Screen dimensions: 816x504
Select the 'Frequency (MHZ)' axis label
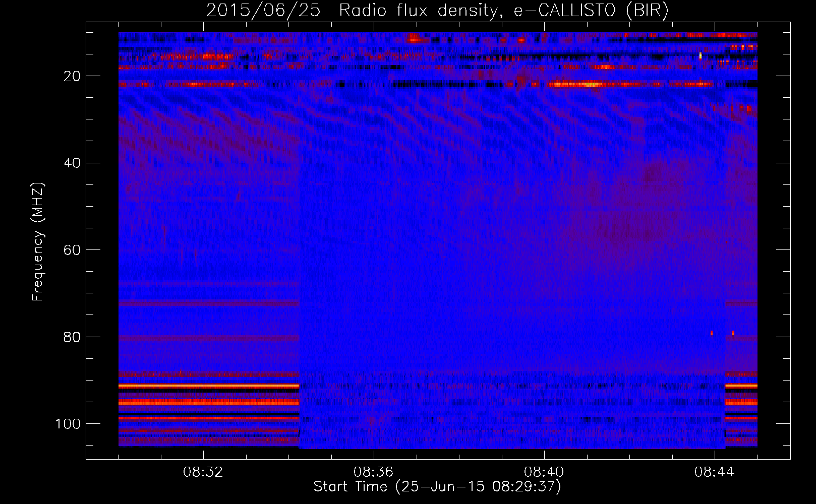click(38, 242)
